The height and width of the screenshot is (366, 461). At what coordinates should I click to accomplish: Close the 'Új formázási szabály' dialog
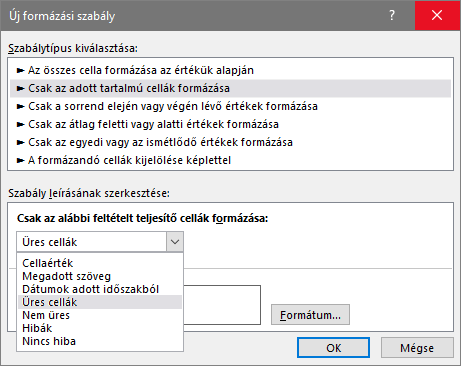tap(437, 15)
